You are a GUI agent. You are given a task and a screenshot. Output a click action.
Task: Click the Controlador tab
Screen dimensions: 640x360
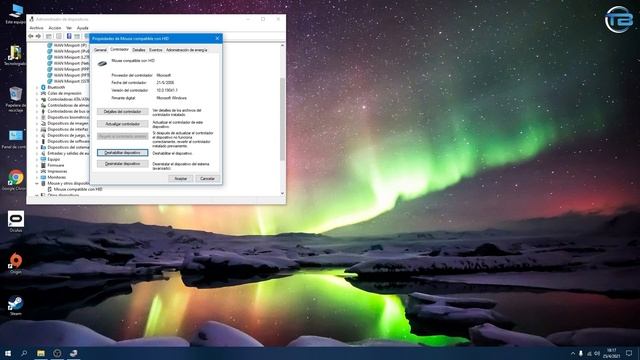click(x=120, y=49)
